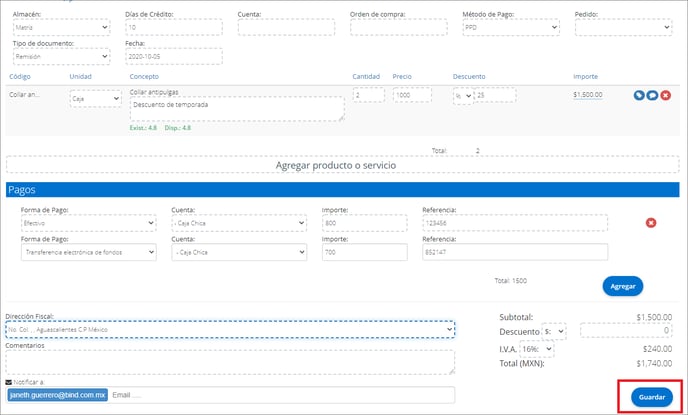Open the Unidad dropdown showing Caja
Image resolution: width=688 pixels, height=415 pixels.
pos(96,99)
